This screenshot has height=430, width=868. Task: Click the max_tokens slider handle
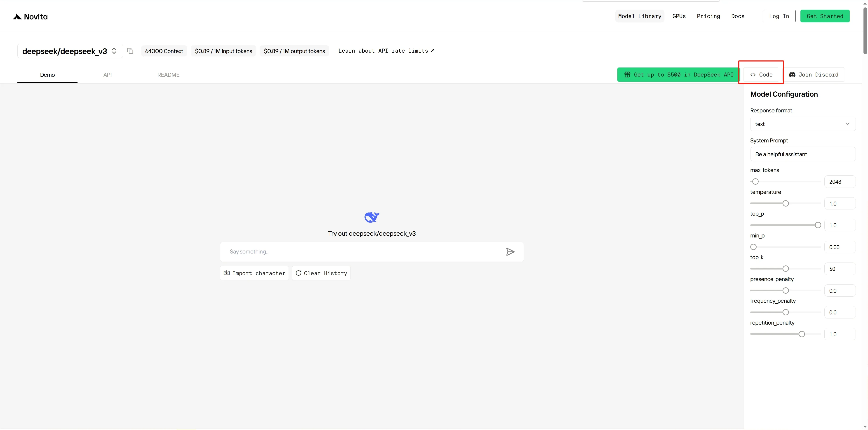tap(755, 182)
